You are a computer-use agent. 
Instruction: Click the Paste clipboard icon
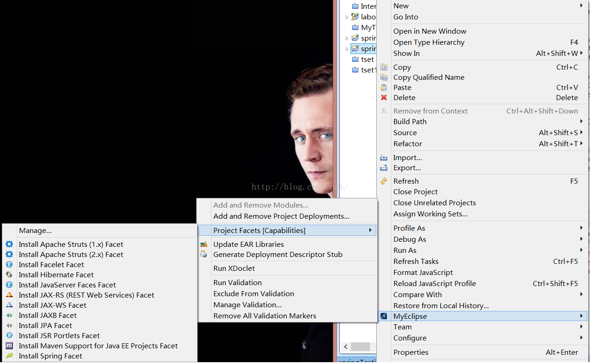[384, 88]
